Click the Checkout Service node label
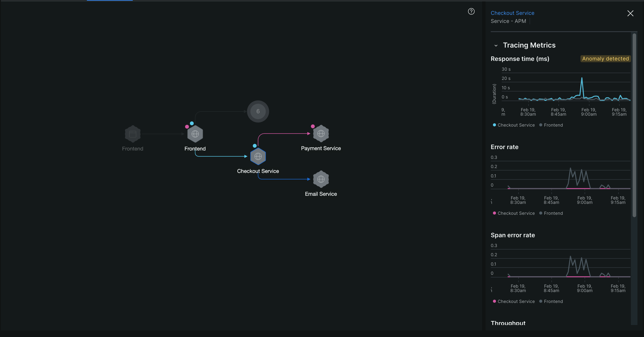Image resolution: width=644 pixels, height=337 pixels. pyautogui.click(x=258, y=171)
